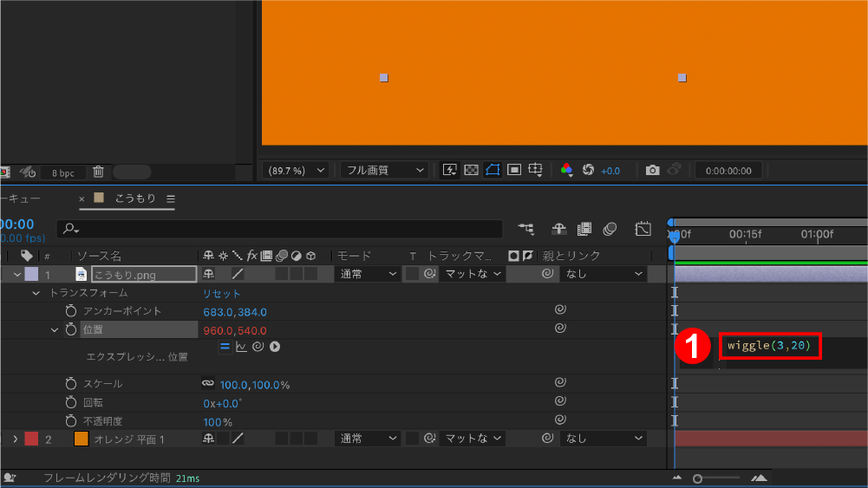Click the composition mini-flowchart icon
Screen dimensions: 868x488
click(525, 229)
